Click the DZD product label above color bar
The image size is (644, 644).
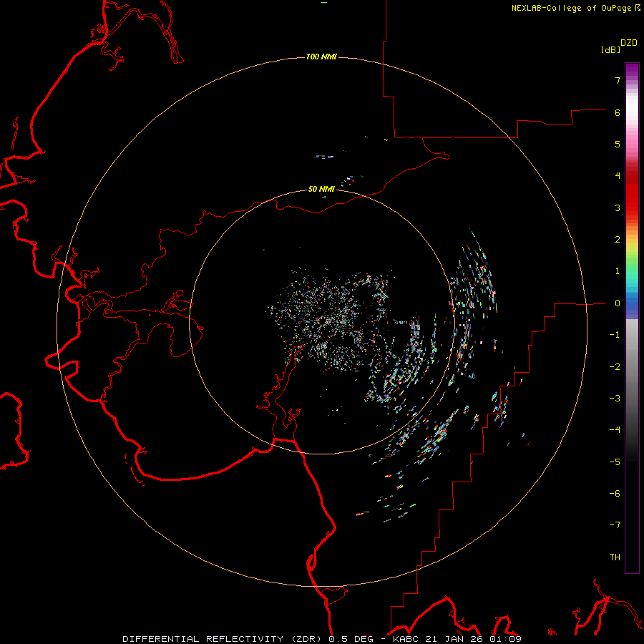point(629,43)
